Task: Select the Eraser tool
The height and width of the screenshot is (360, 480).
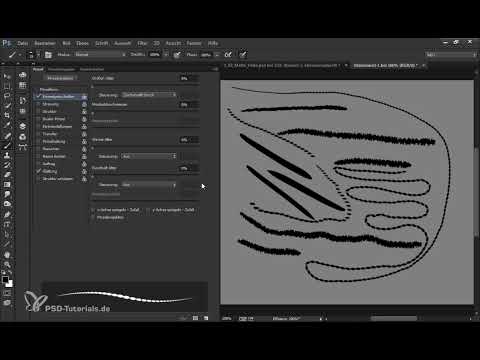Action: [7, 175]
